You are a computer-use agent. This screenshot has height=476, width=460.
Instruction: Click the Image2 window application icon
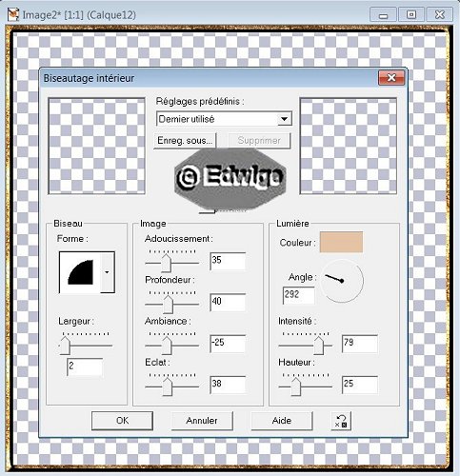coord(13,15)
